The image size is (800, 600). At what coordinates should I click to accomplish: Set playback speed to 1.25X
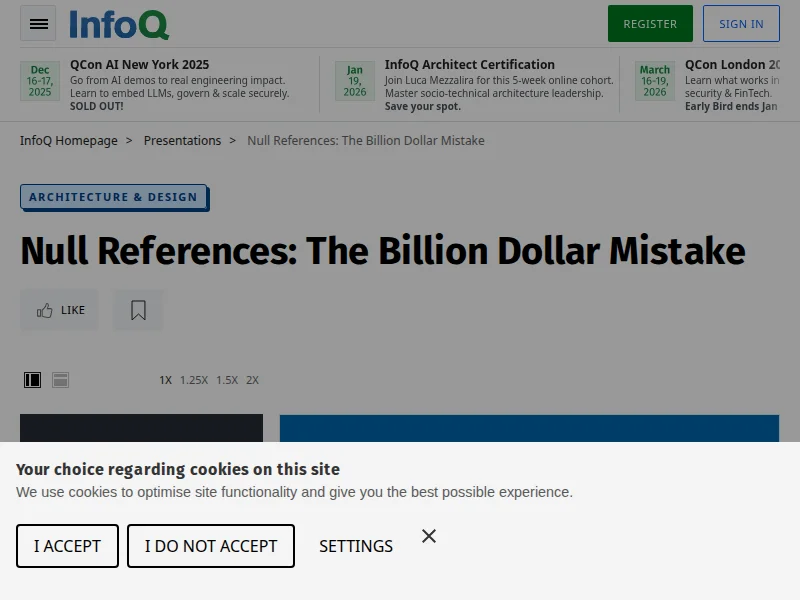[194, 380]
